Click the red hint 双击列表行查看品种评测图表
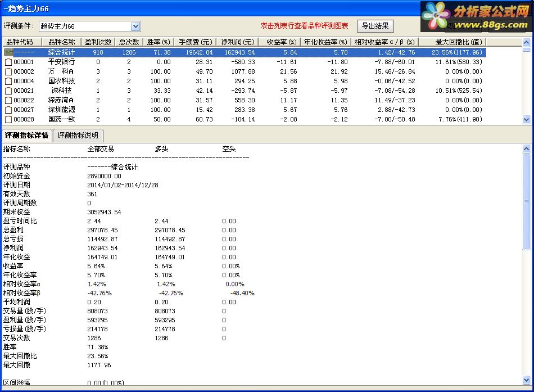The width and height of the screenshot is (534, 392). click(304, 26)
